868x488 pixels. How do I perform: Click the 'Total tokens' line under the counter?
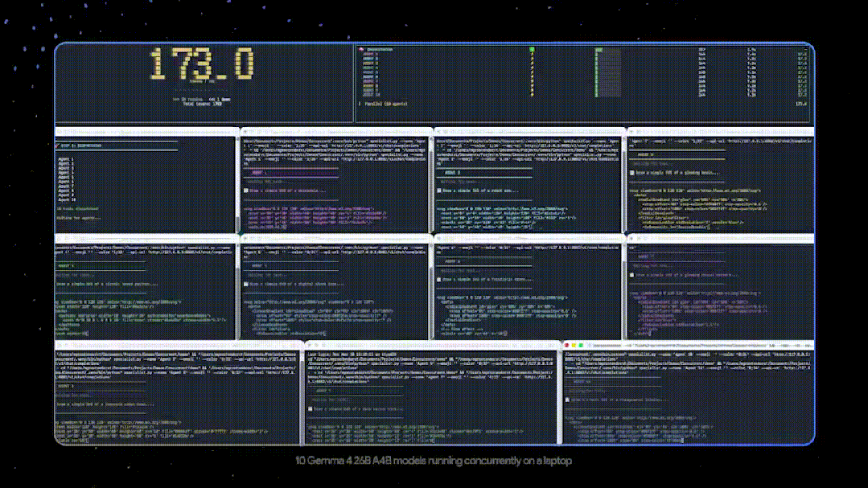200,105
